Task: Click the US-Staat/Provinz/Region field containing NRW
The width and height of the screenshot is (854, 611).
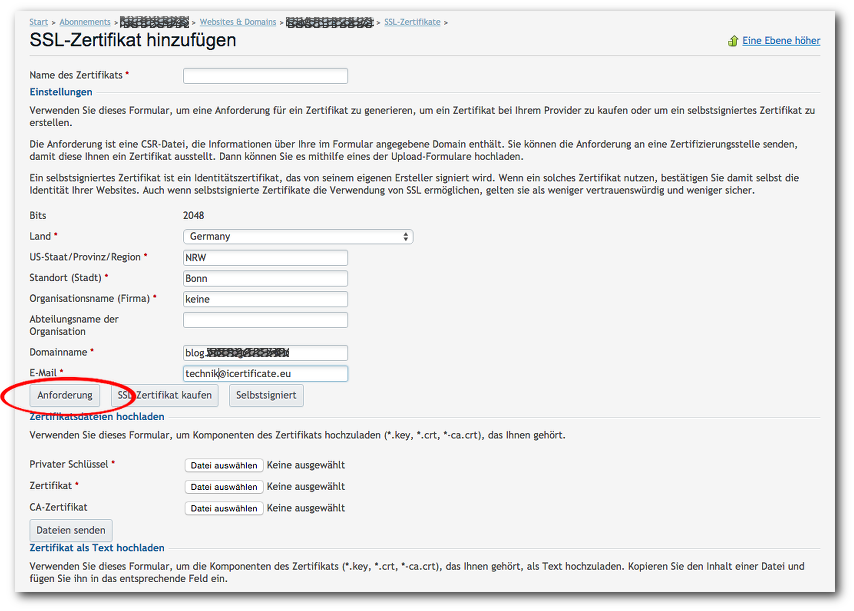Action: (265, 257)
